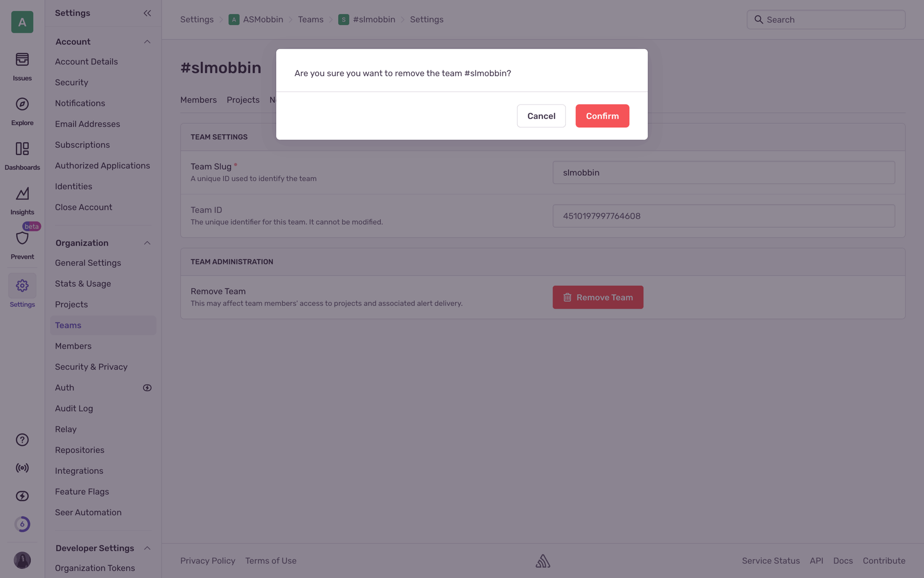The image size is (924, 578).
Task: Go to Settings in breadcrumb start
Action: click(x=197, y=20)
